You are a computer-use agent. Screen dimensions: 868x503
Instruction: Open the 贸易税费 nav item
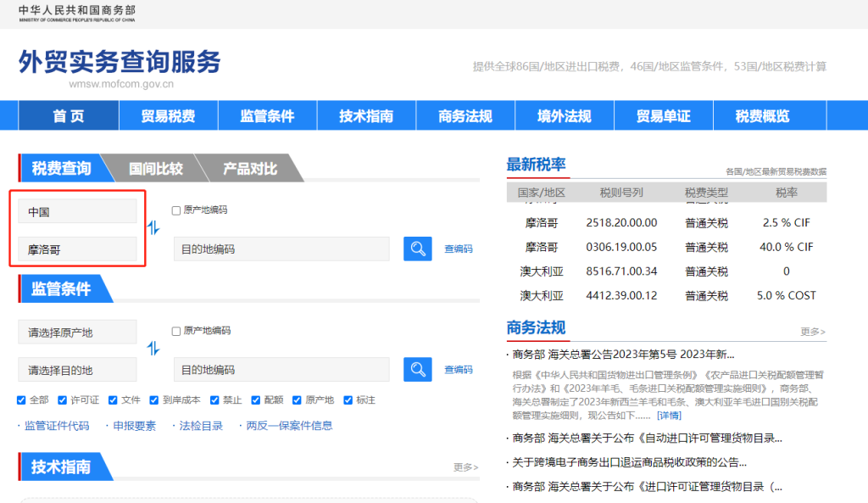pyautogui.click(x=169, y=115)
